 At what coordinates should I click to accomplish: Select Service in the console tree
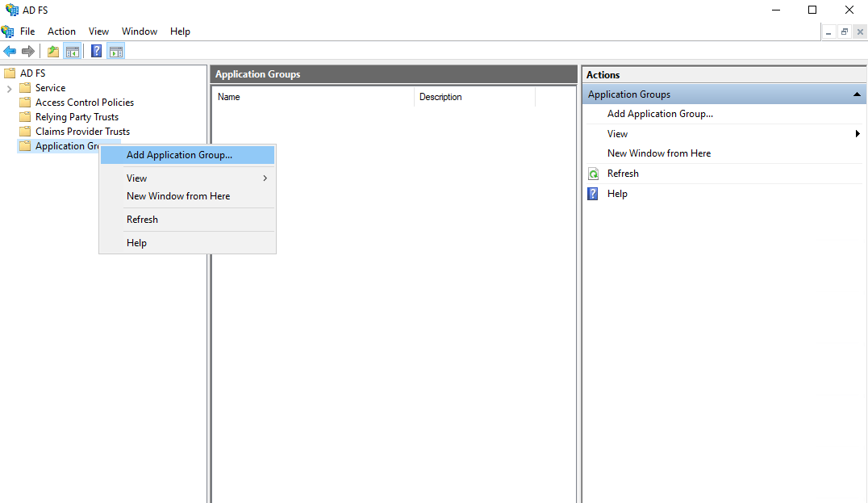point(50,87)
